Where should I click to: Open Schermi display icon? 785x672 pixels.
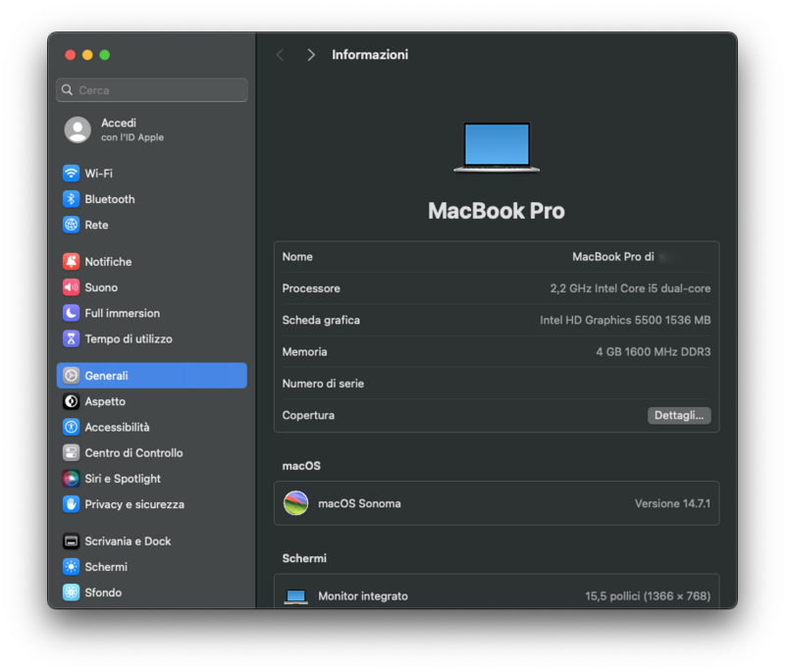[71, 567]
